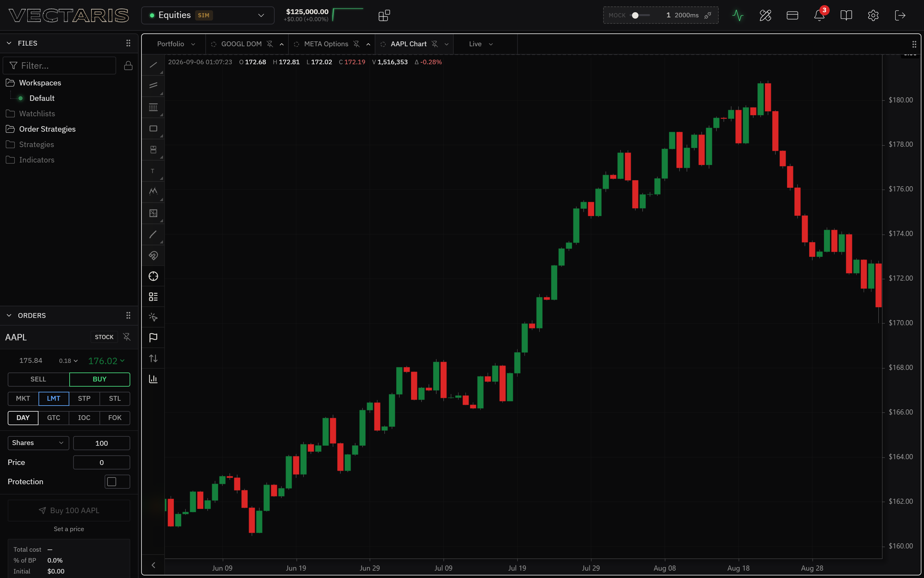Image resolution: width=924 pixels, height=578 pixels.
Task: Open the Shares unit dropdown
Action: [38, 443]
